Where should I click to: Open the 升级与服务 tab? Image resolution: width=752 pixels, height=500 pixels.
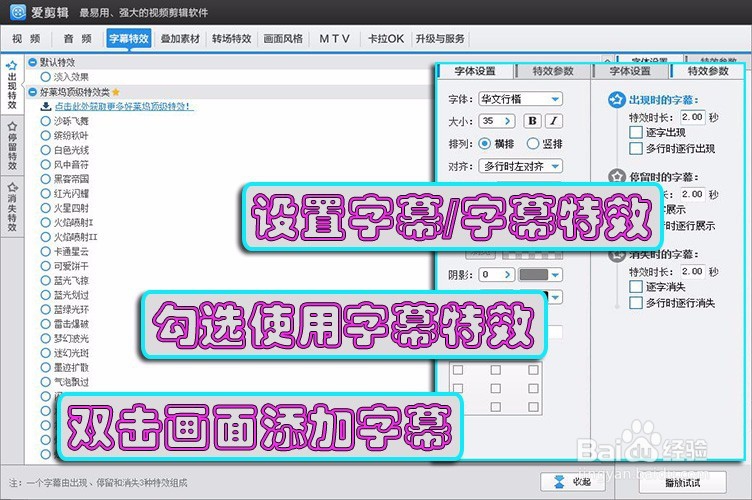tap(440, 39)
